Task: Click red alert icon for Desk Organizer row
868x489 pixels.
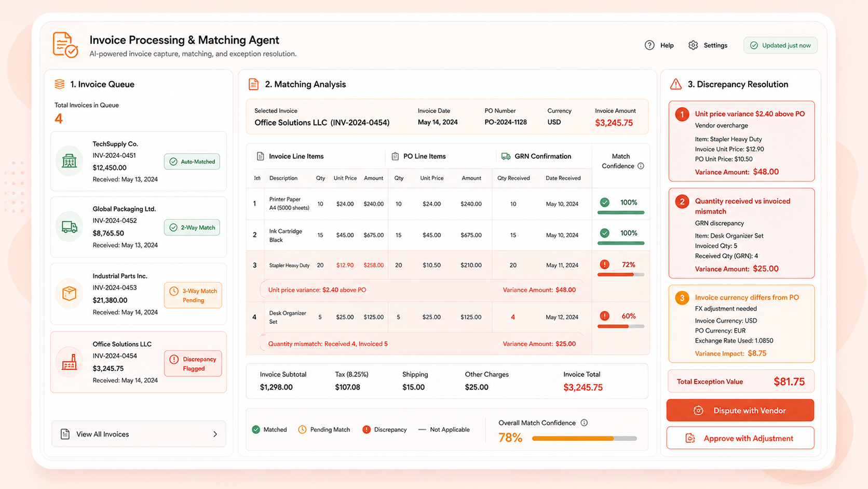Action: click(x=604, y=316)
